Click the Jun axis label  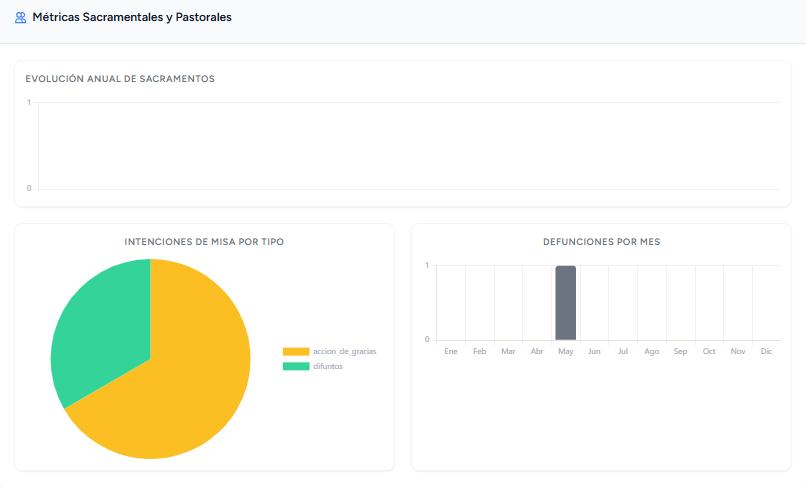coord(594,351)
